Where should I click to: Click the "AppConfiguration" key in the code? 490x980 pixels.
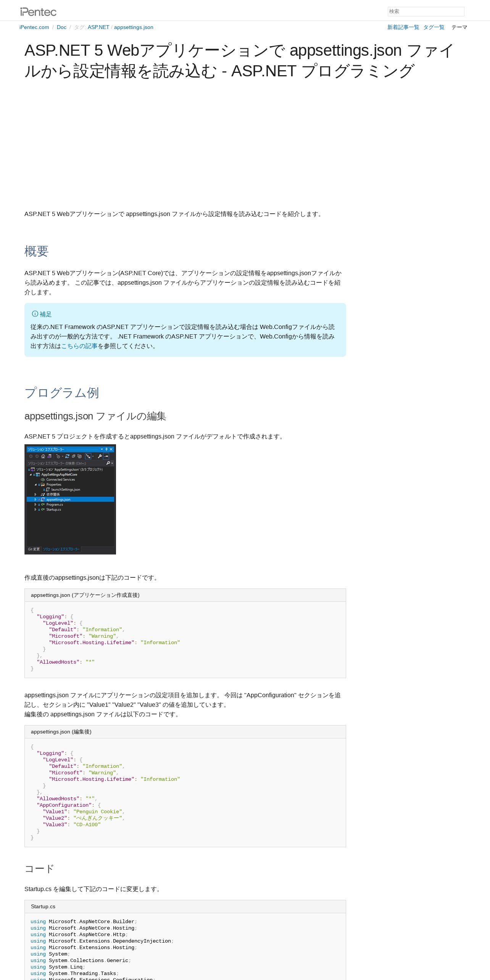click(x=64, y=805)
